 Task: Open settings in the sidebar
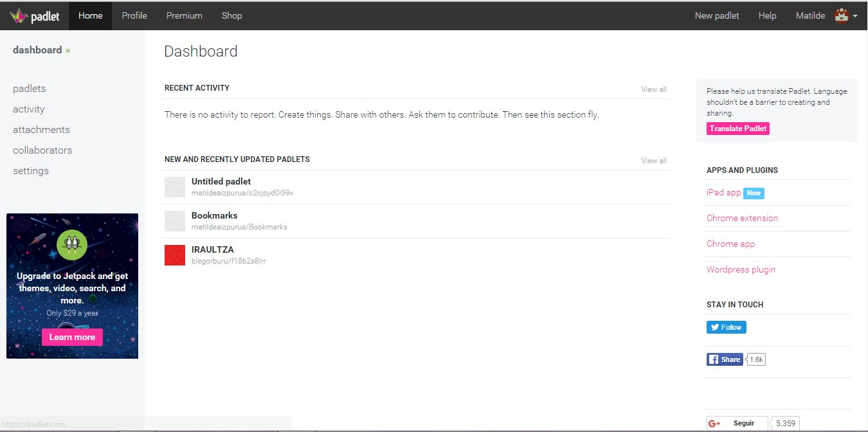coord(31,171)
